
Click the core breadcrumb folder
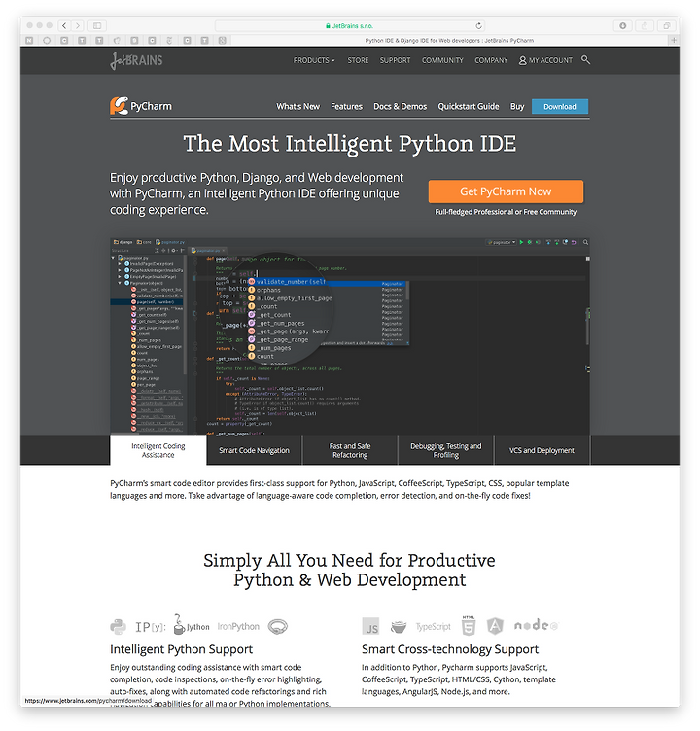[x=144, y=242]
